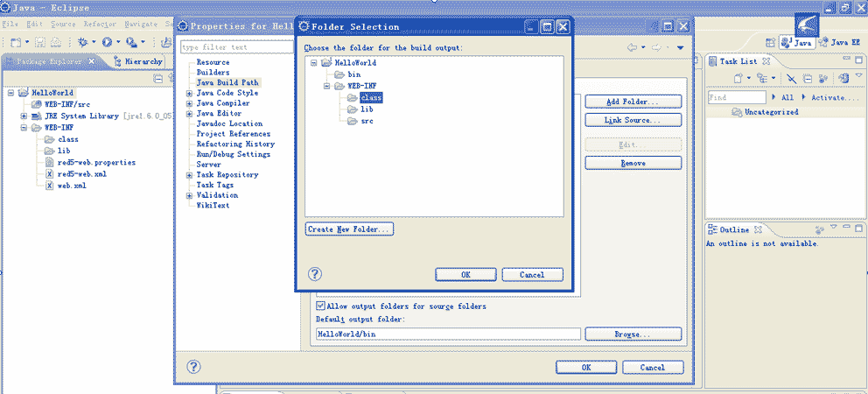The width and height of the screenshot is (868, 394).
Task: Toggle Allow output folders for source folders
Action: point(320,306)
